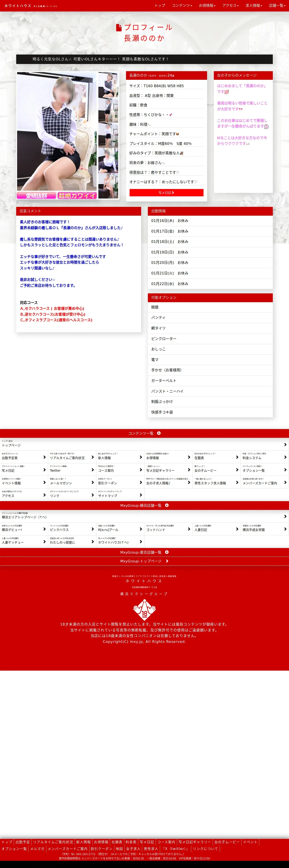Click the ガーターベルト option row
Screen dimensions: 289x868
point(210,380)
